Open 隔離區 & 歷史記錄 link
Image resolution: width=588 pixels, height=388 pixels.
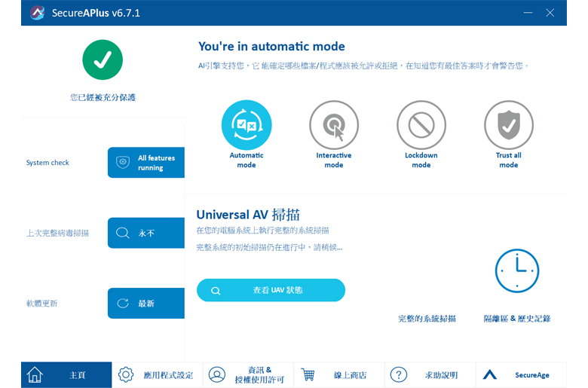(516, 319)
